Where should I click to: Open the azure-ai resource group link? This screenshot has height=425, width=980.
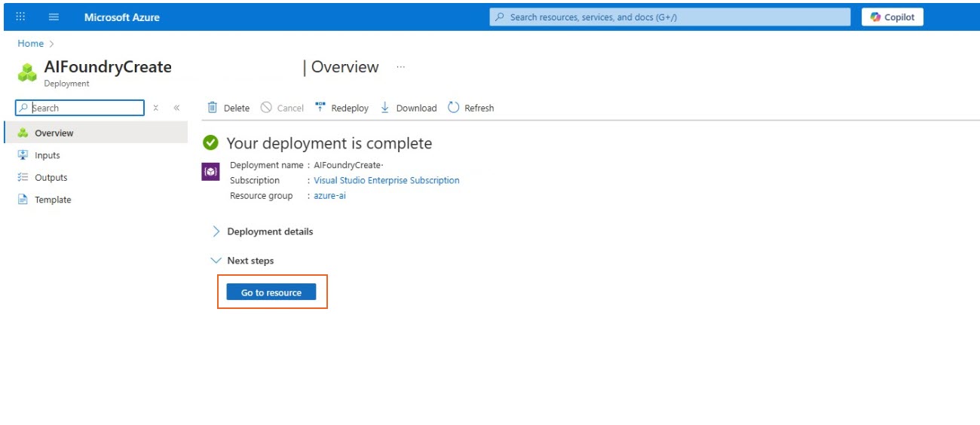click(x=329, y=196)
